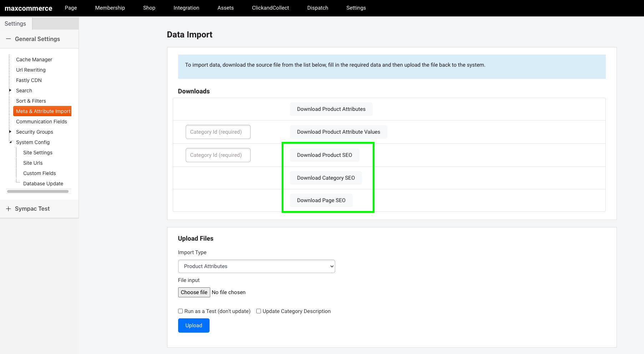This screenshot has height=354, width=644.
Task: Click Download Category SEO button
Action: point(326,178)
